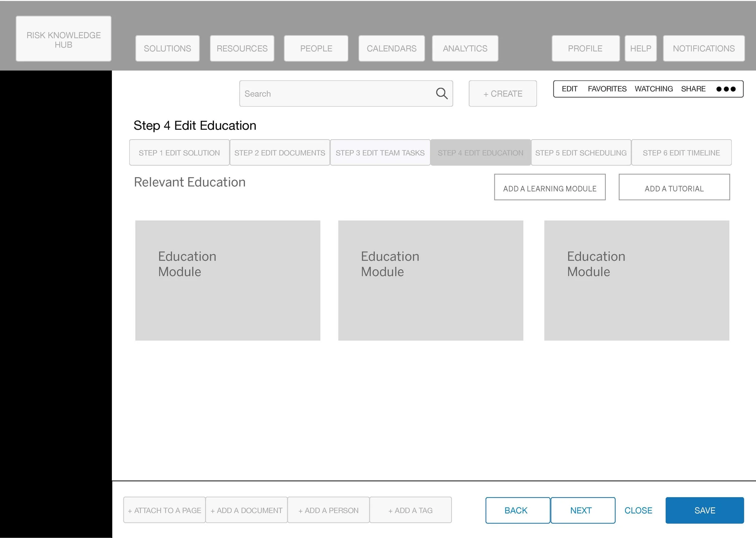Select Edit in the action bar
The height and width of the screenshot is (538, 756).
pyautogui.click(x=569, y=89)
